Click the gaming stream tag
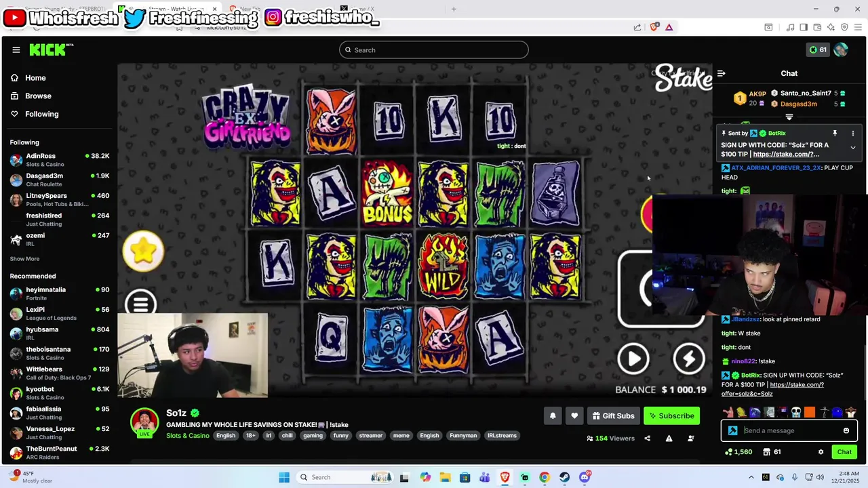This screenshot has height=488, width=868. pos(313,436)
